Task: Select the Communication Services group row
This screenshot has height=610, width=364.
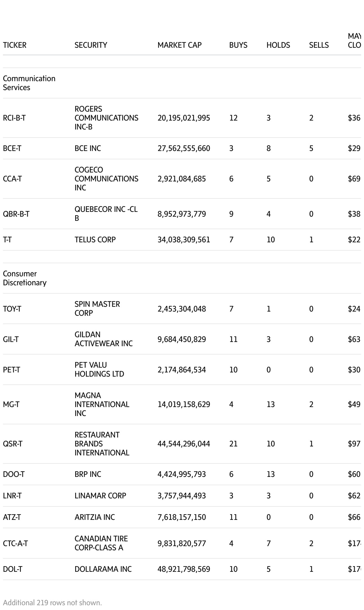Action: [29, 83]
